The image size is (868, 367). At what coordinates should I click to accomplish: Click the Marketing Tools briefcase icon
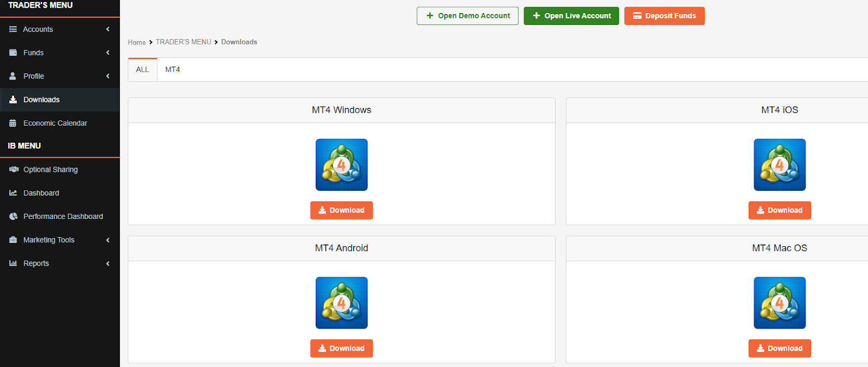[13, 240]
